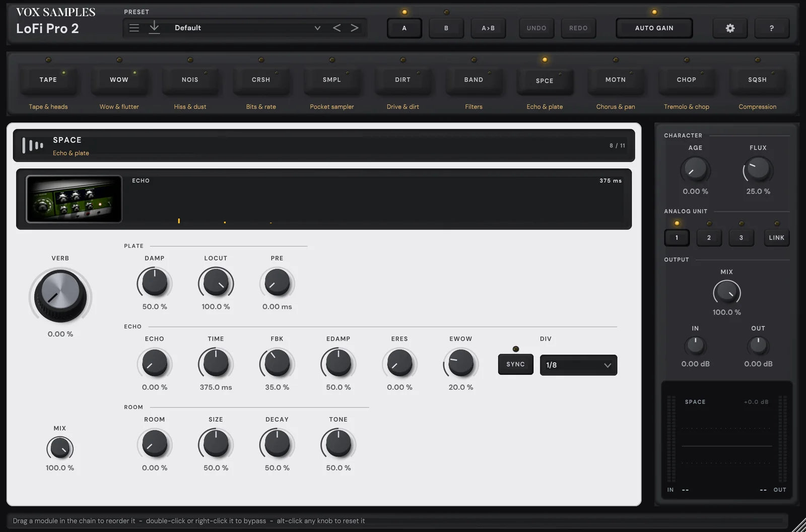Image resolution: width=806 pixels, height=532 pixels.
Task: Select the TAPE module
Action: coord(48,80)
